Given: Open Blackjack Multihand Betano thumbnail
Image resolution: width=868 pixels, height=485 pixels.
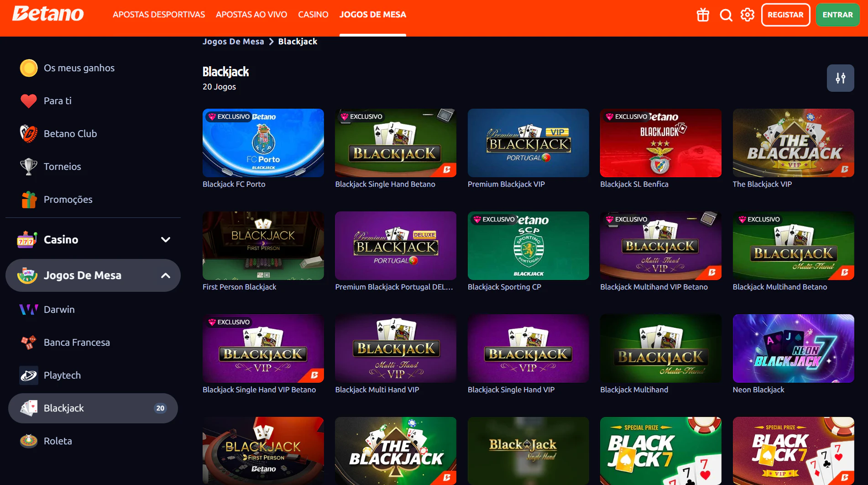Looking at the screenshot, I should (x=794, y=246).
